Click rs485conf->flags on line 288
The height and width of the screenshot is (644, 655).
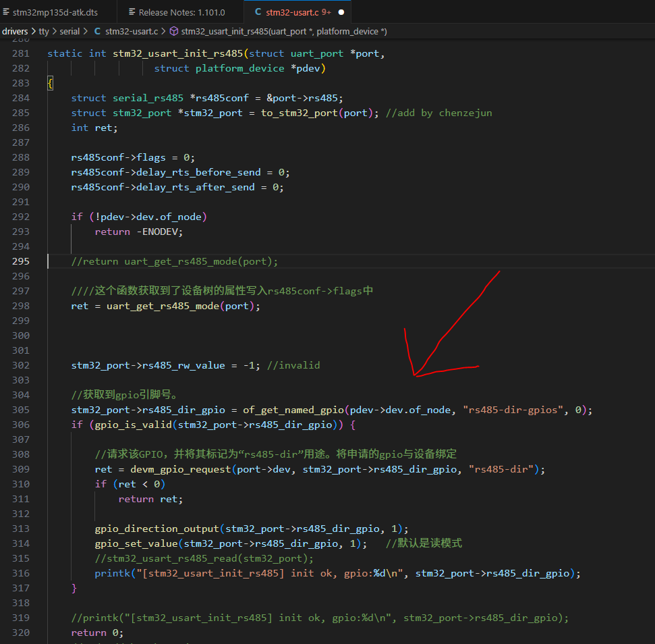pos(118,157)
